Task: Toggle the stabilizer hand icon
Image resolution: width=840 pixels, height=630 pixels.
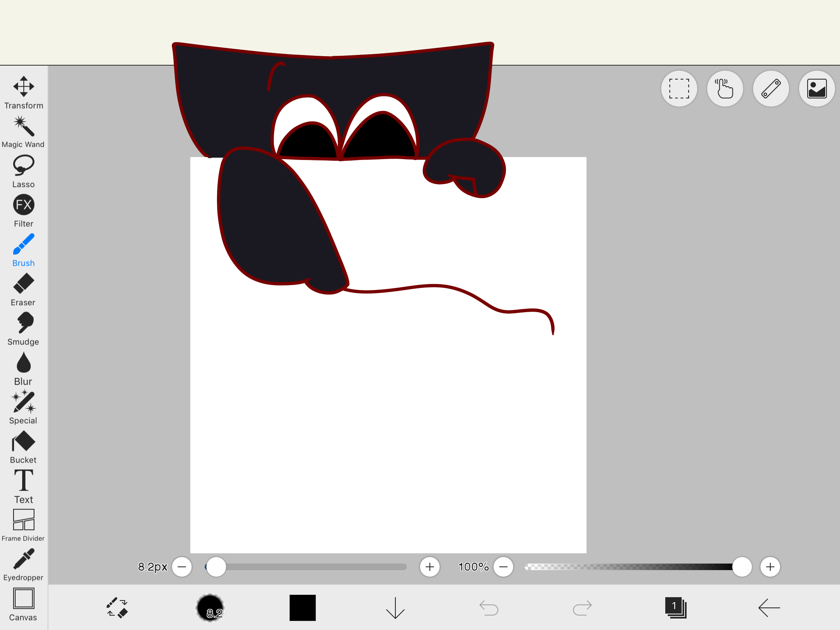Action: [x=725, y=89]
